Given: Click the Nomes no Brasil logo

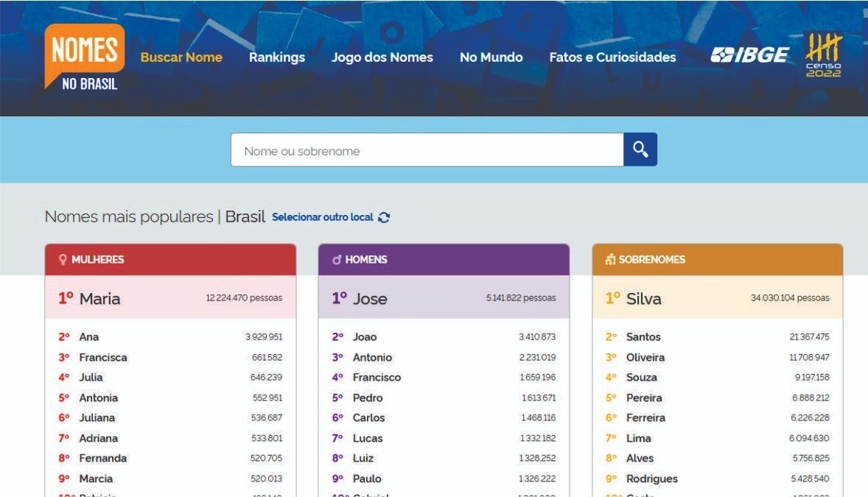Looking at the screenshot, I should pos(85,58).
